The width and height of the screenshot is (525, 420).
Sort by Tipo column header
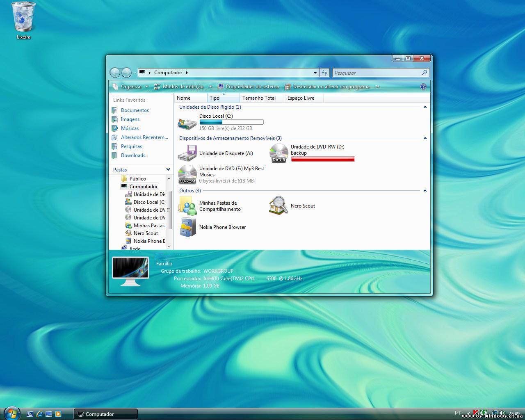tap(223, 98)
